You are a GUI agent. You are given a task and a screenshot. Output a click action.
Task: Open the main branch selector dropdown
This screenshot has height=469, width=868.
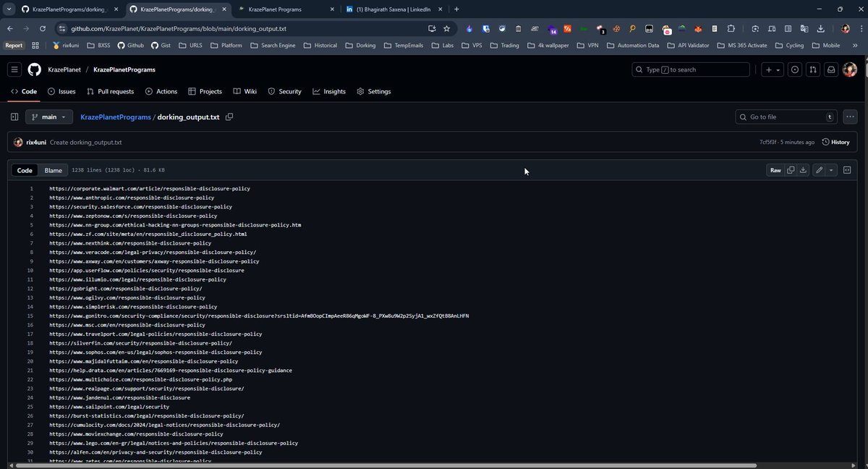[49, 117]
